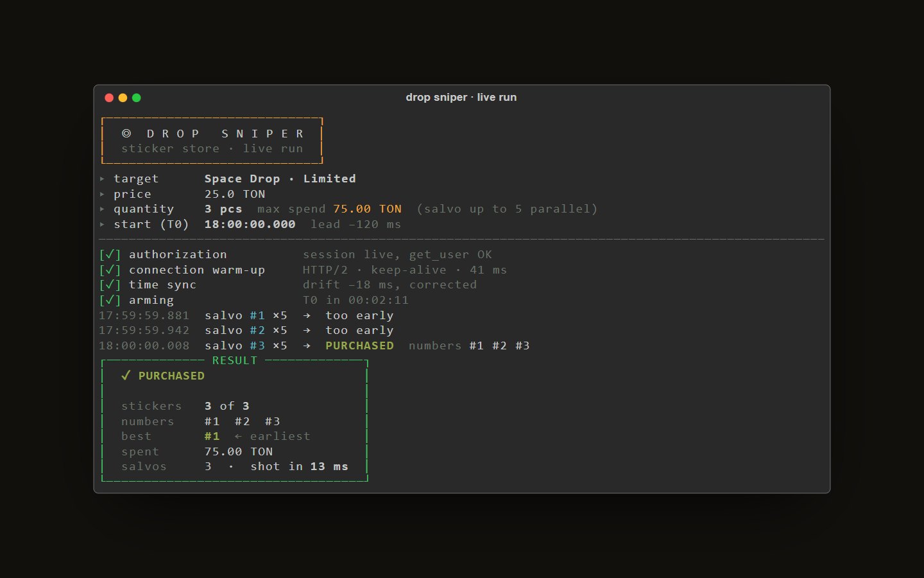Click "PURCHASED" on the salvo #3 line
924x578 pixels.
click(360, 346)
